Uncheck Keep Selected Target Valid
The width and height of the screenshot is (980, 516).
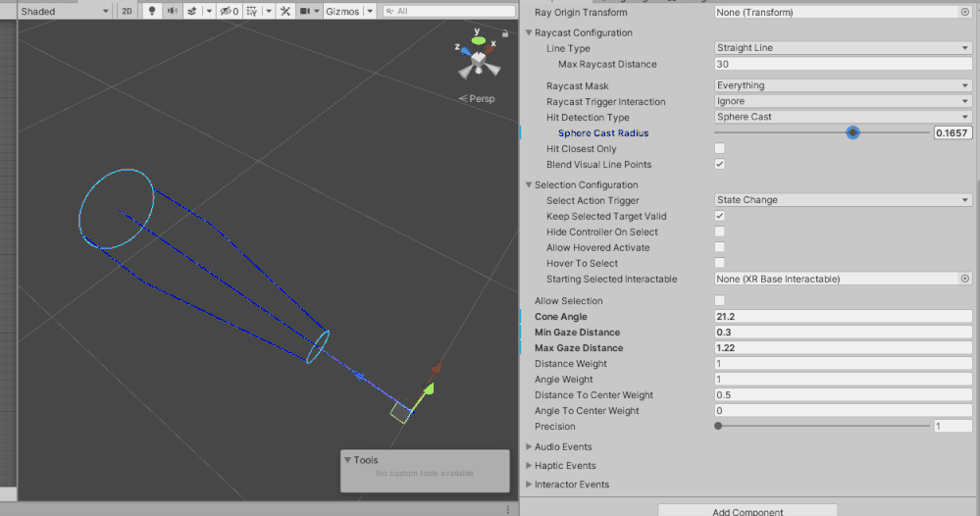(720, 216)
